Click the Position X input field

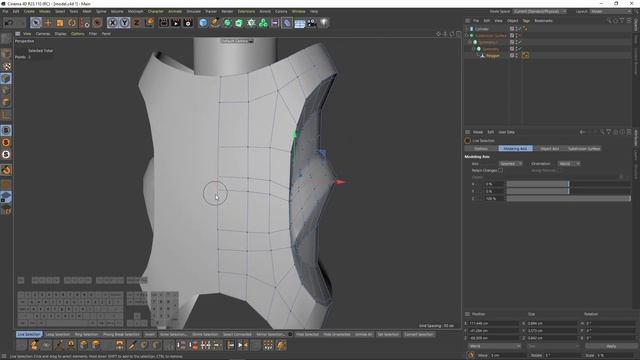[x=494, y=323]
